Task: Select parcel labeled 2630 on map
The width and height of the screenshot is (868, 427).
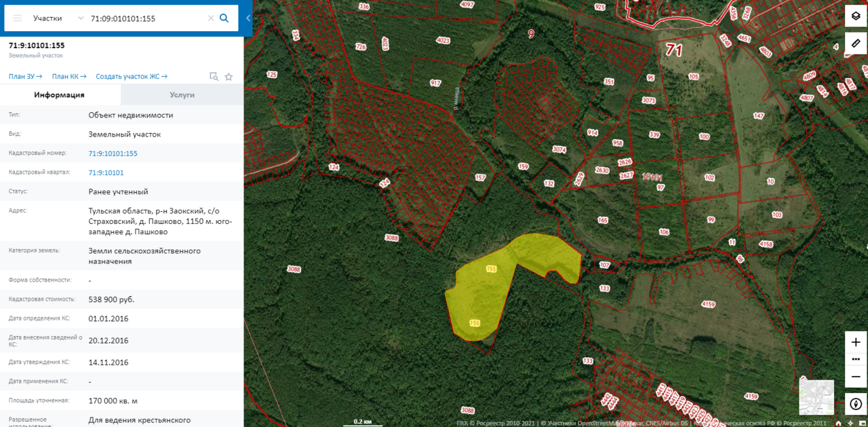Action: pyautogui.click(x=602, y=170)
